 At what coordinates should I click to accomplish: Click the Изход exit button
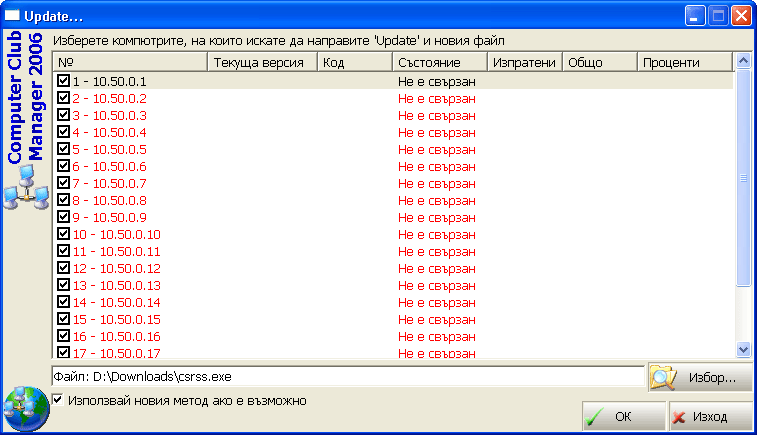[x=711, y=416]
